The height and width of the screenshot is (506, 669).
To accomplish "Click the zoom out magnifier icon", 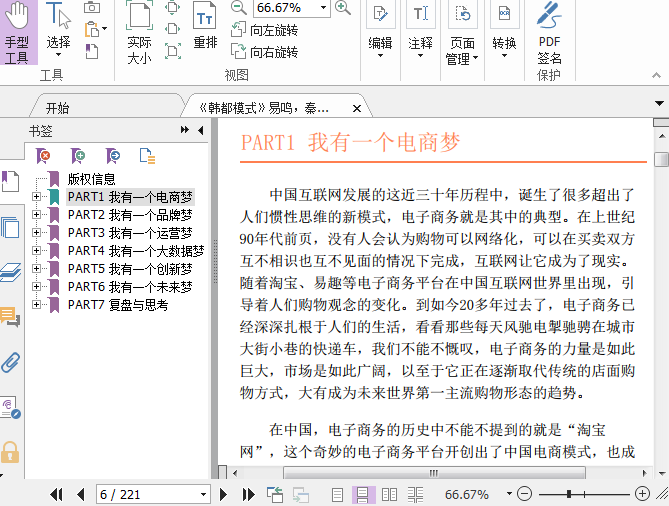I will click(x=239, y=7).
